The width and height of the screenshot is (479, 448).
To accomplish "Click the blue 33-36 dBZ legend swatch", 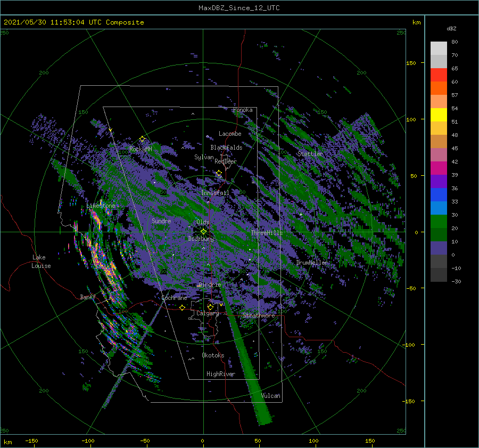I will (x=439, y=195).
